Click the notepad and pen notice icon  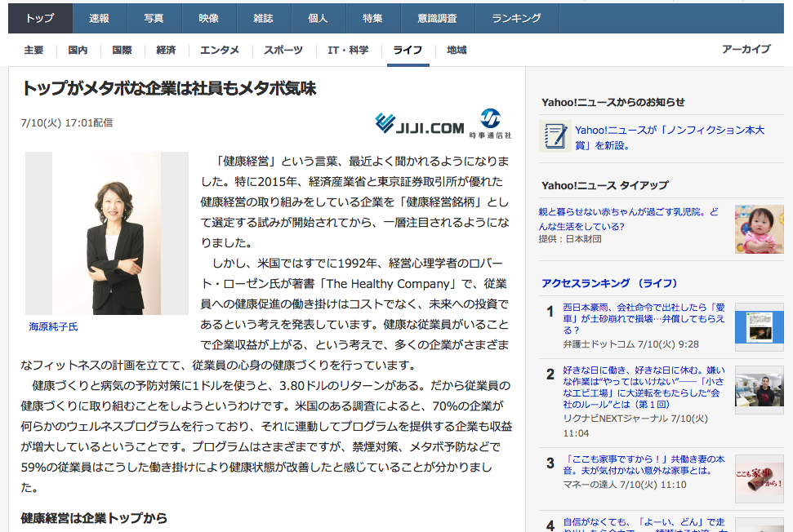point(555,136)
